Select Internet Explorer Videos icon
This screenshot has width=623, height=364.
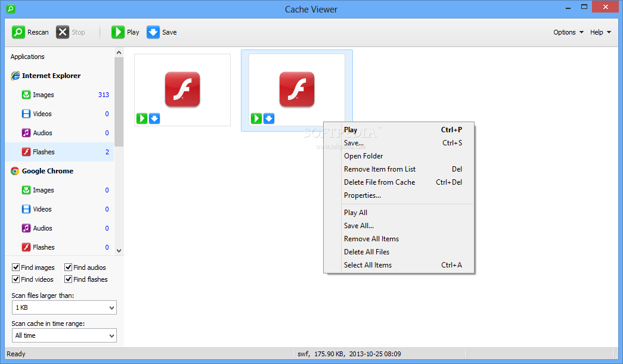[26, 114]
